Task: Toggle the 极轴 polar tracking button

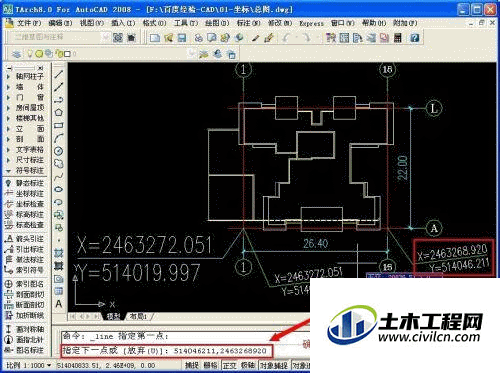Action: click(x=248, y=365)
